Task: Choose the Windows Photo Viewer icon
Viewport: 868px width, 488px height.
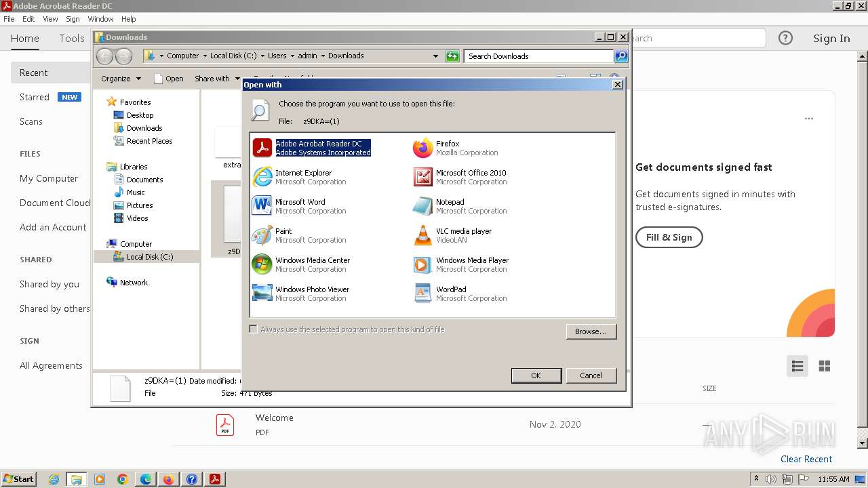Action: (x=262, y=293)
